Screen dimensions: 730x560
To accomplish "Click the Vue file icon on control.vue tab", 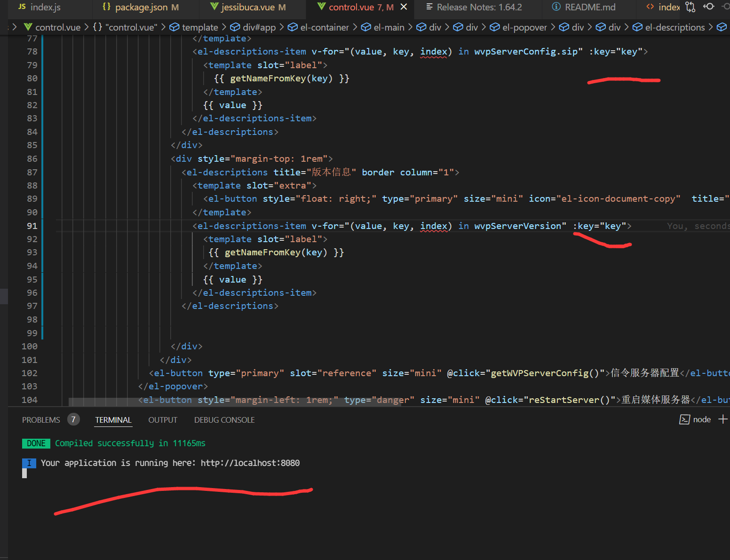I will [x=321, y=7].
